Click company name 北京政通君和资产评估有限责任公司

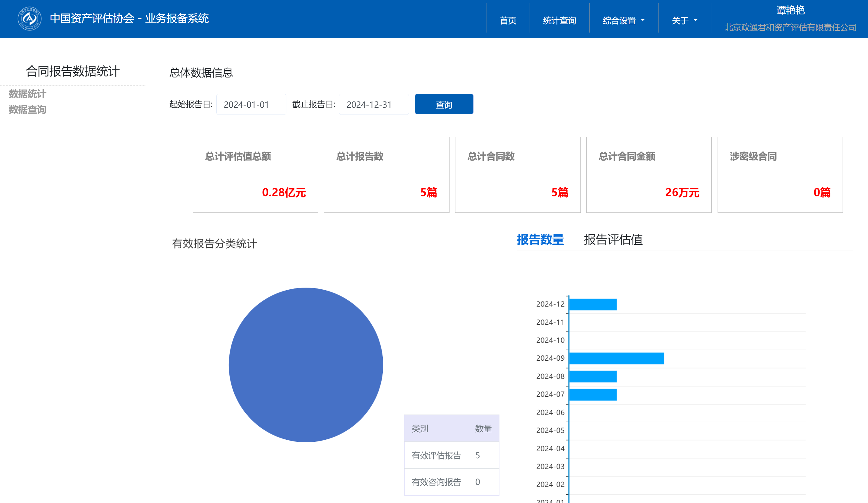click(790, 28)
